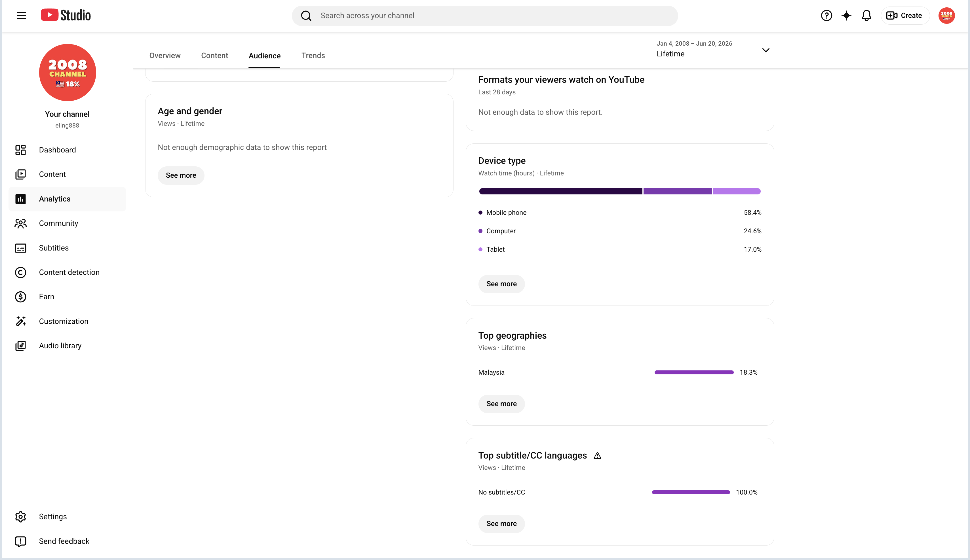970x560 pixels.
Task: Click the search across your channel field
Action: (x=485, y=16)
